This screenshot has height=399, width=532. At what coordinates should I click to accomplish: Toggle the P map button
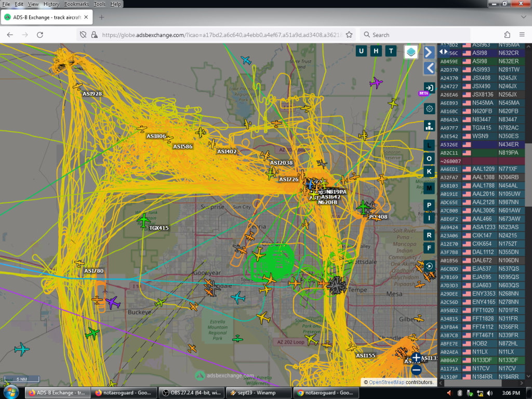pos(429,205)
